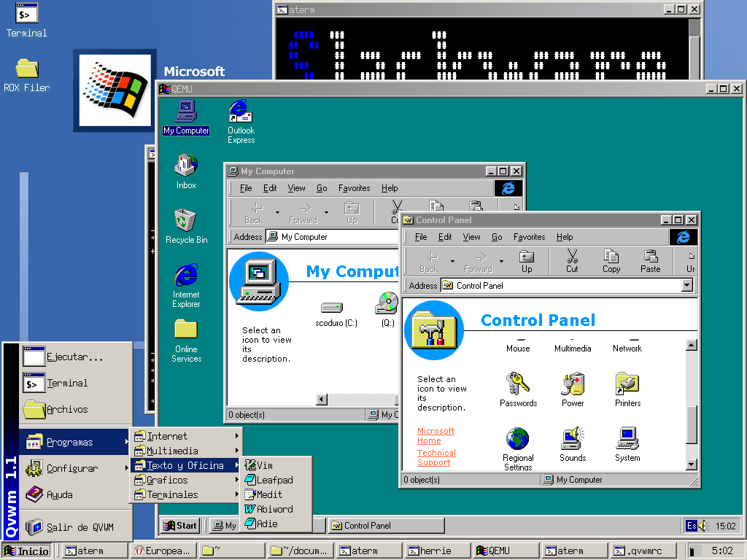Open the Sounds control panel icon
Viewport: 747px width, 560px height.
click(x=573, y=445)
